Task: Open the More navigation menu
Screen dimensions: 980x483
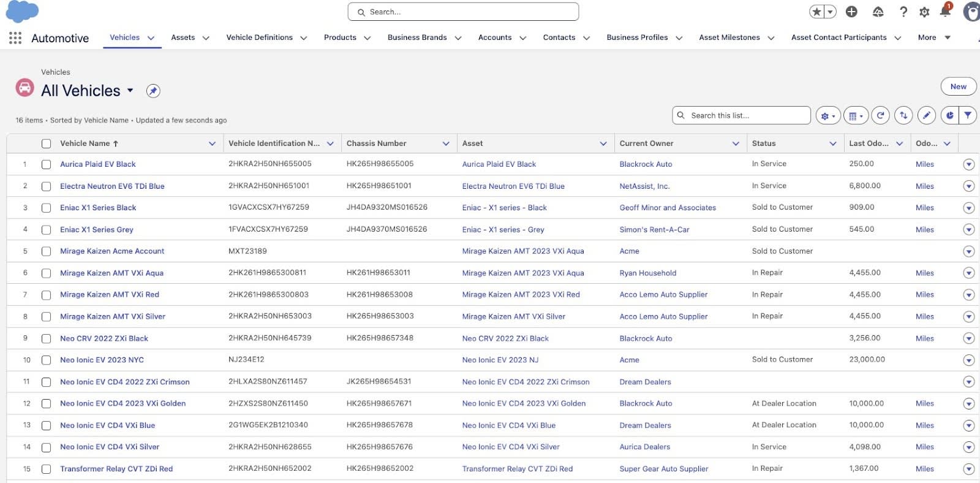Action: 934,37
